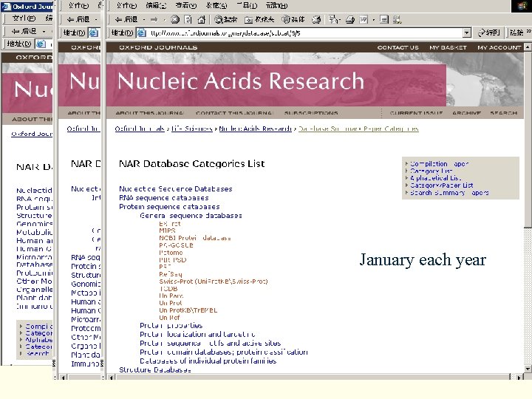Open the CURRENT ISSUE nav link
532x399 pixels.
[416, 112]
